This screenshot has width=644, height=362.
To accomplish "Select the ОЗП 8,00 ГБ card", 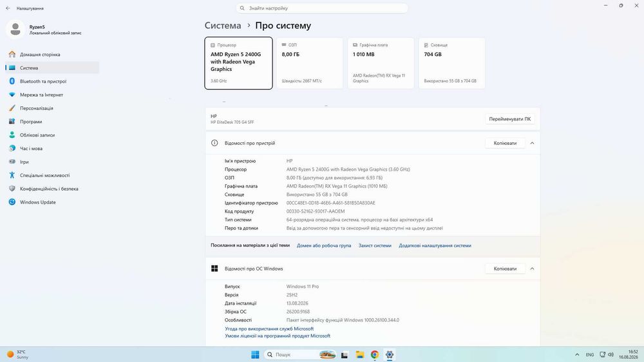I will [310, 63].
